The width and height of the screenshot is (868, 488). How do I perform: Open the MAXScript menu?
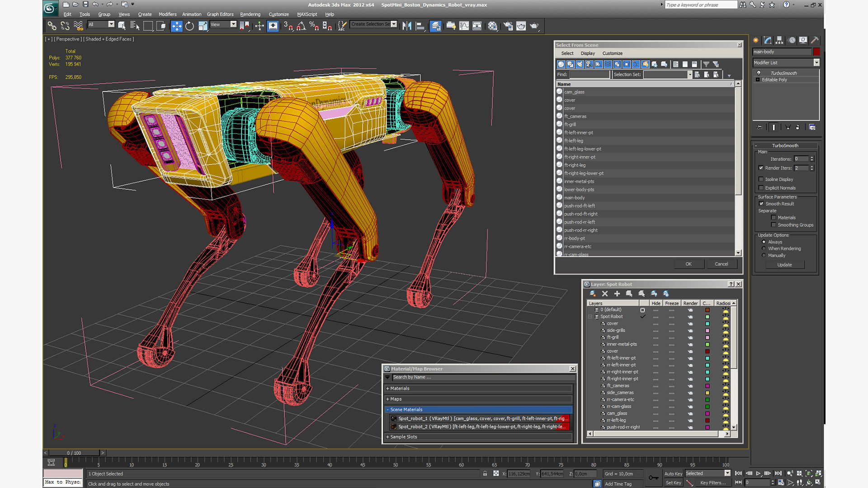(307, 14)
